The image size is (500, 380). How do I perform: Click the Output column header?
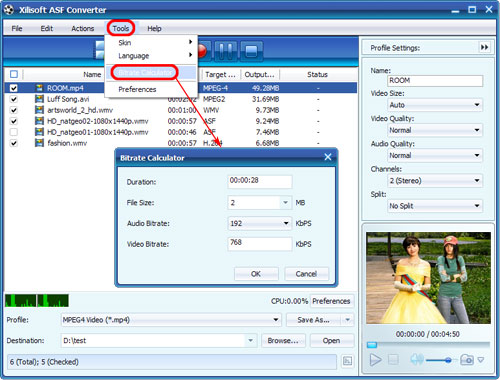coord(260,74)
